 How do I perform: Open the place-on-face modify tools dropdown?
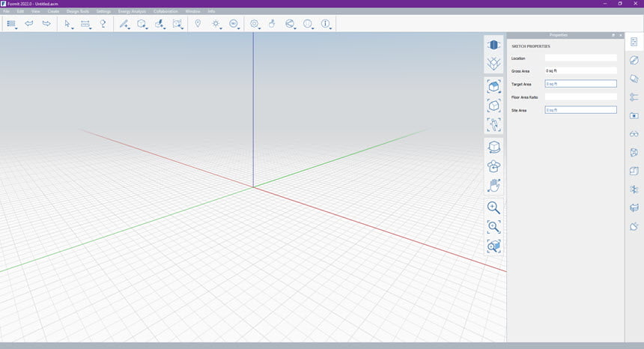tap(160, 24)
